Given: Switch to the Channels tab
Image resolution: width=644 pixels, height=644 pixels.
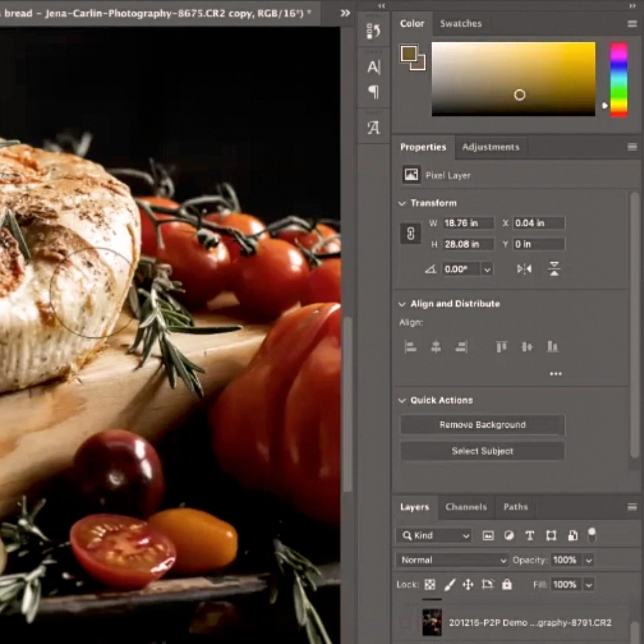Looking at the screenshot, I should coord(466,507).
